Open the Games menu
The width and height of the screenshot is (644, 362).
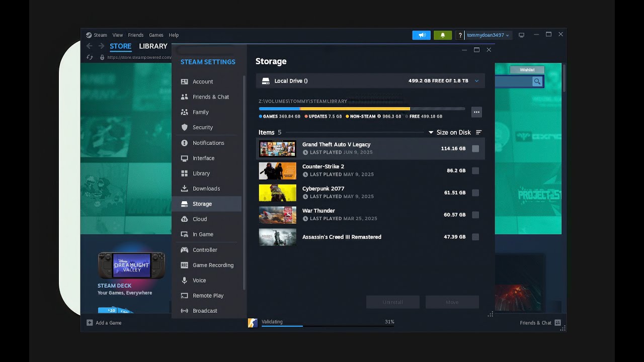[156, 35]
